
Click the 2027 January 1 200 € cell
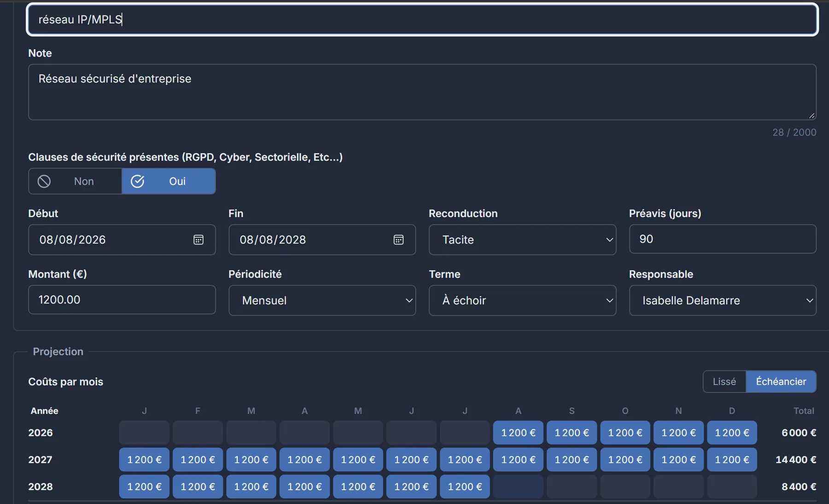144,460
